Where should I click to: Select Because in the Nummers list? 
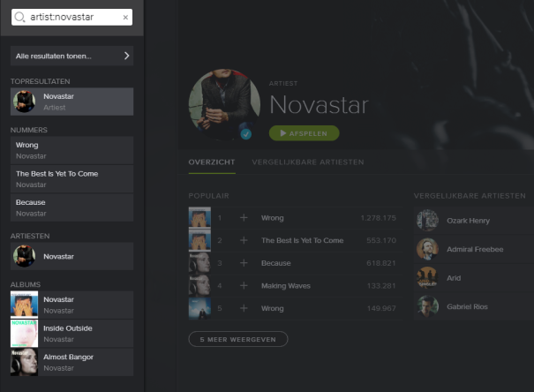[x=71, y=207]
